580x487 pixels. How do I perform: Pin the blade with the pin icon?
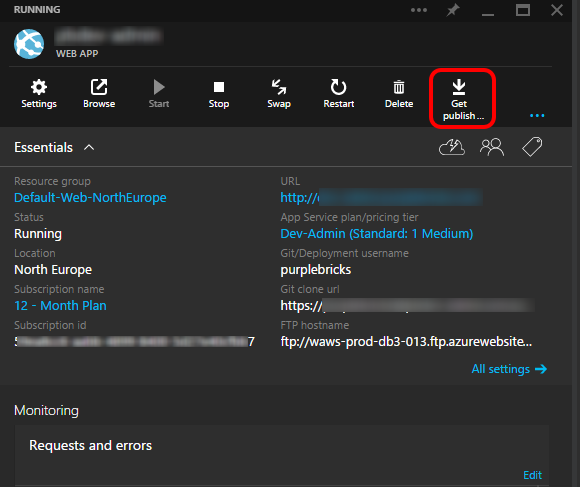[453, 10]
